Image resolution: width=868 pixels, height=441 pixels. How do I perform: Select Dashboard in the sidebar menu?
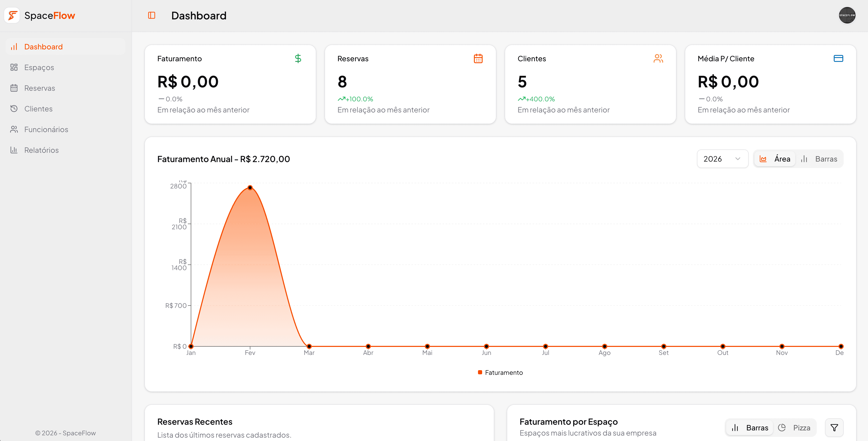coord(43,47)
